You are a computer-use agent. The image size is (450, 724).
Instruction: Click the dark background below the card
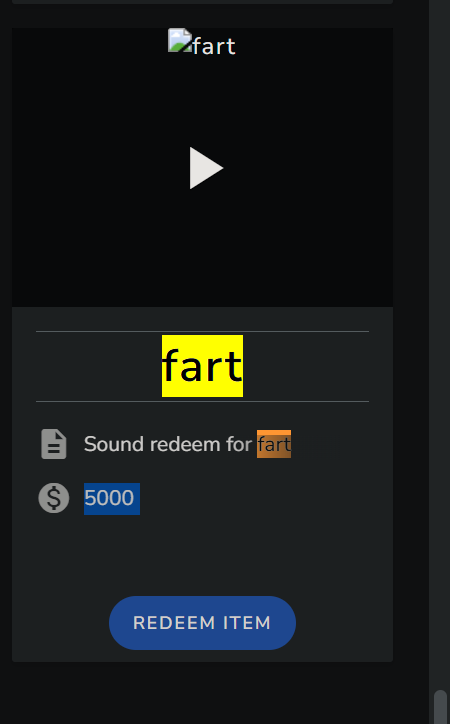202,693
